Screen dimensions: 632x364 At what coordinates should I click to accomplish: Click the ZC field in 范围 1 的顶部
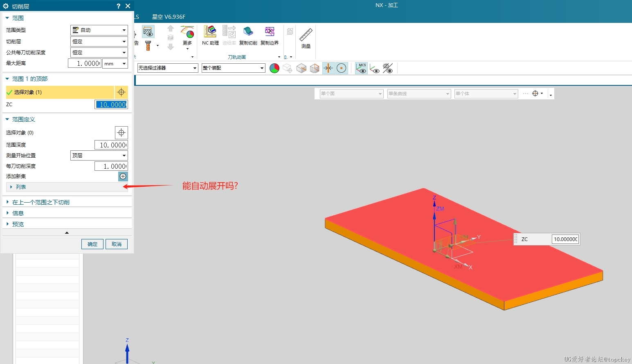[111, 105]
